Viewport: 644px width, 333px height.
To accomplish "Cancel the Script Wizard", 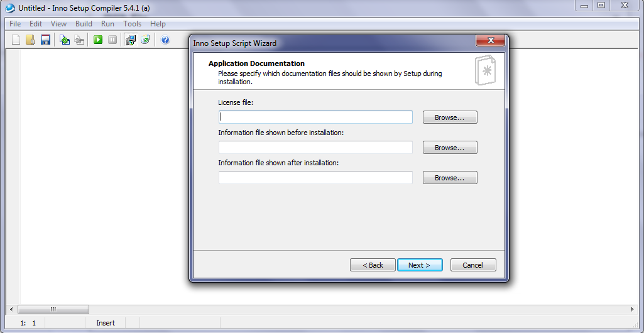I will (473, 265).
